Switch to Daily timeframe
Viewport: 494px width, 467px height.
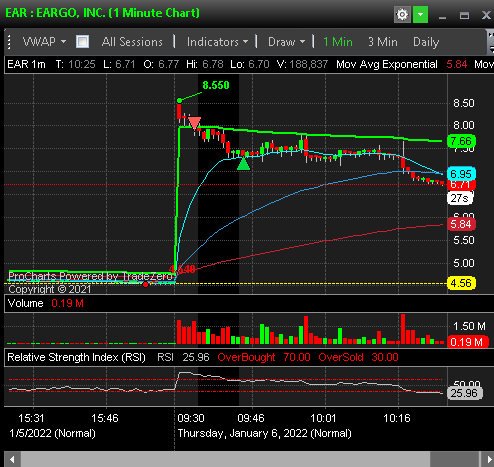426,42
